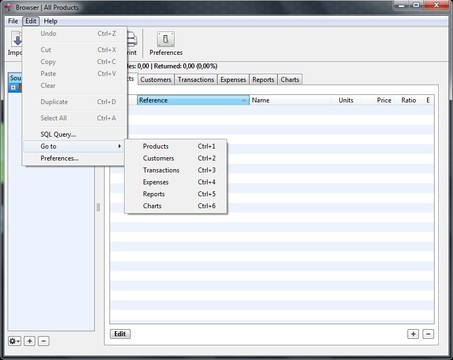Switch to the Expenses tab

tap(233, 80)
